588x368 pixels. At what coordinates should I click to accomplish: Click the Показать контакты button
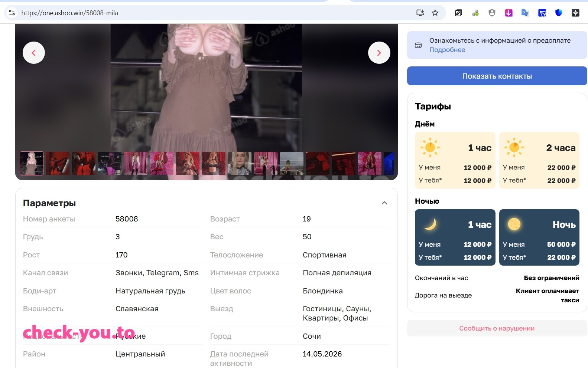coord(497,76)
